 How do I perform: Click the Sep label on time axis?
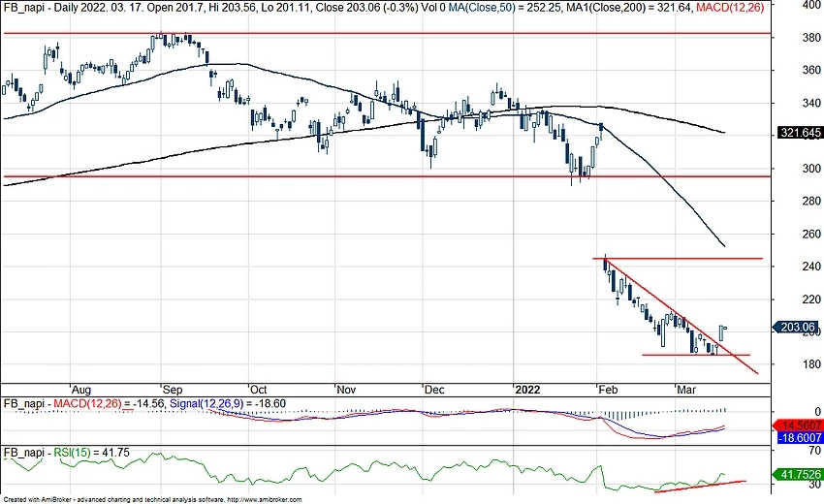[x=173, y=390]
